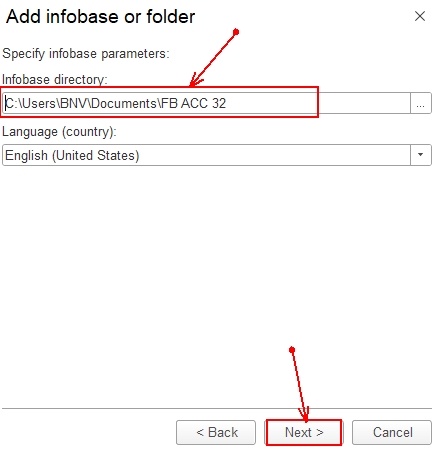Click the 'Documents' part of the directory path
This screenshot has width=439, height=454.
124,103
